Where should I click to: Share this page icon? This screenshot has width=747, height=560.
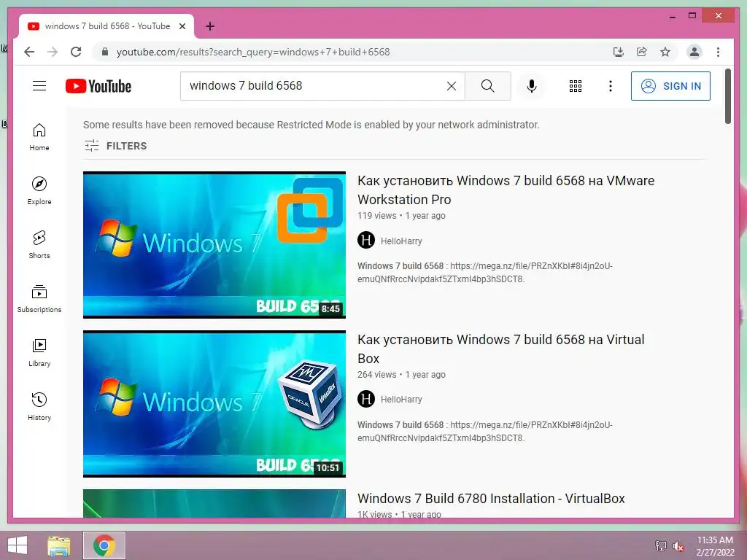coord(642,52)
